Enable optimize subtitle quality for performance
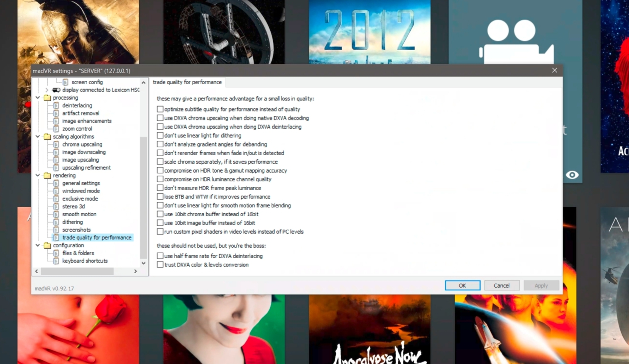Image resolution: width=629 pixels, height=364 pixels. 160,109
